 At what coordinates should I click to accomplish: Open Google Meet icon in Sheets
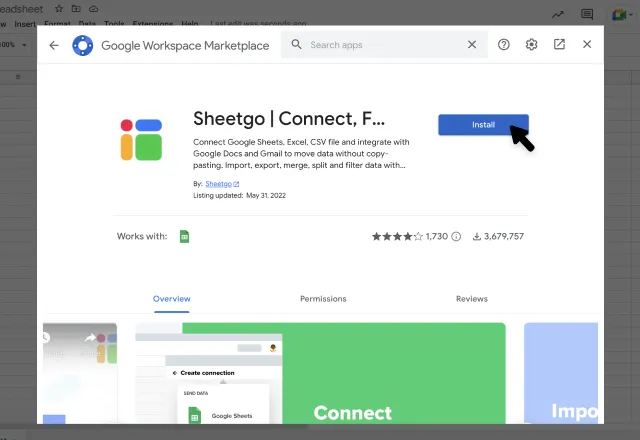[x=619, y=15]
